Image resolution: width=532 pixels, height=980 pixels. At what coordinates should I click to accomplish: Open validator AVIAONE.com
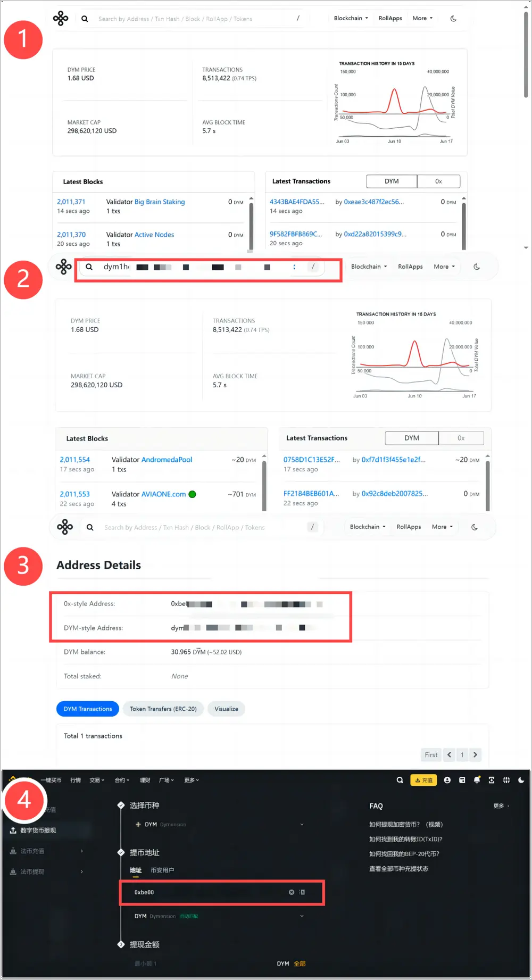click(163, 494)
